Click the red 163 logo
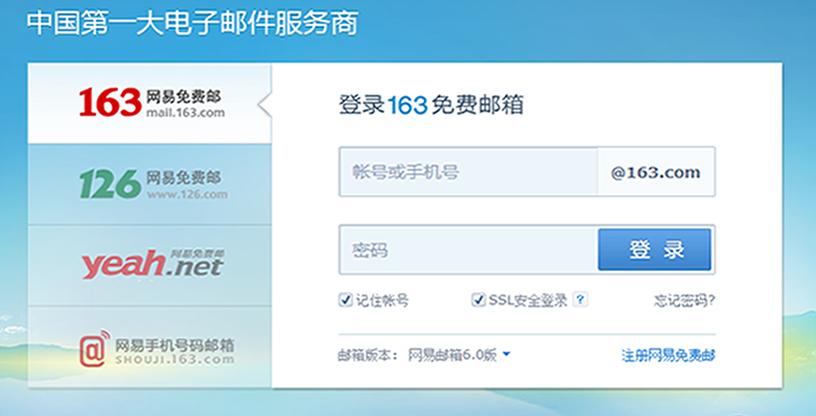 pyautogui.click(x=110, y=102)
